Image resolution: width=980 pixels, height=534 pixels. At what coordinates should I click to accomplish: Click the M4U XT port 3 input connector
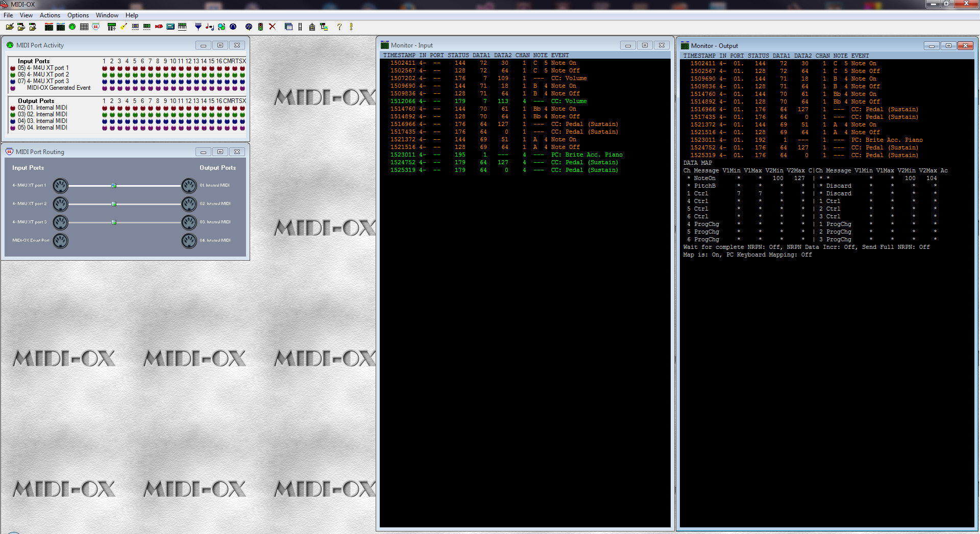coord(60,222)
